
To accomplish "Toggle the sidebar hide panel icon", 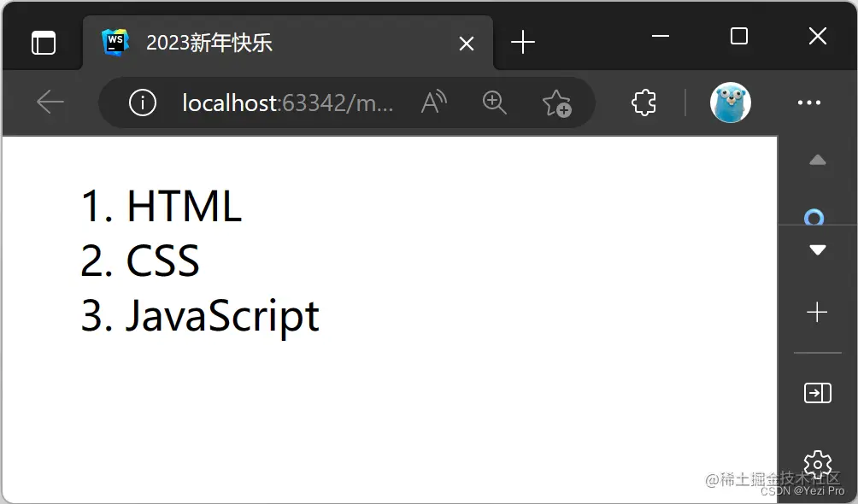I will coord(818,393).
